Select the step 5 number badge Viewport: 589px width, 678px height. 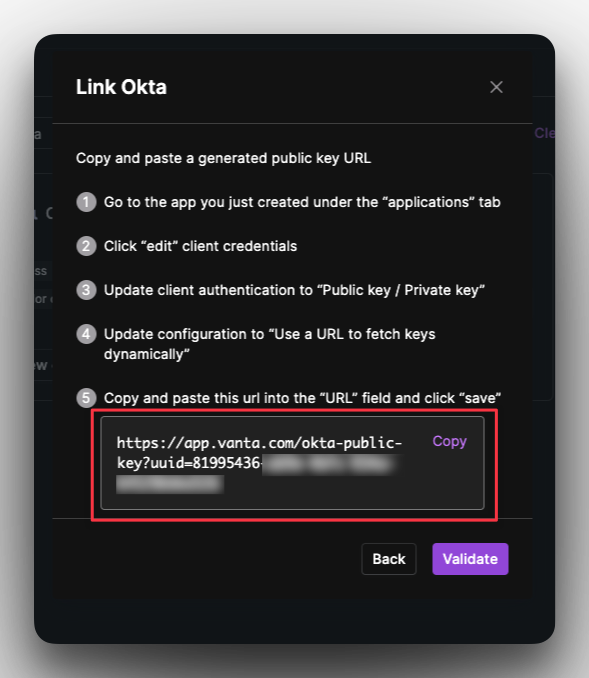tap(86, 398)
